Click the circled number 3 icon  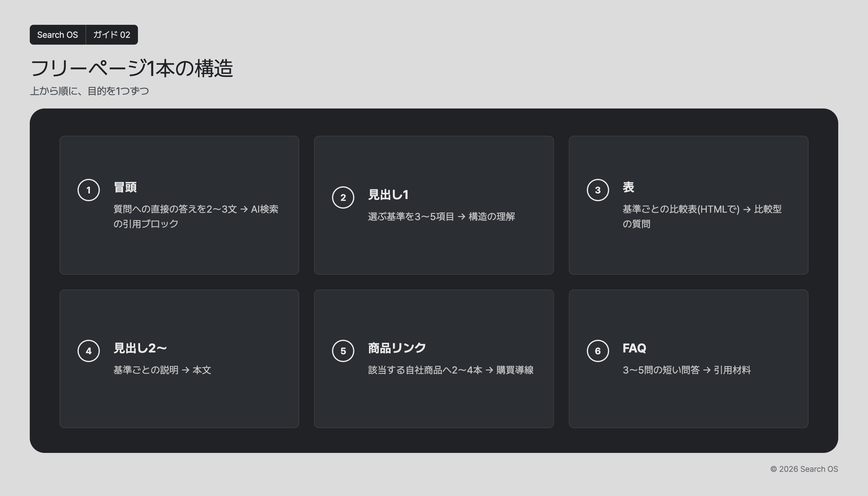pos(598,190)
